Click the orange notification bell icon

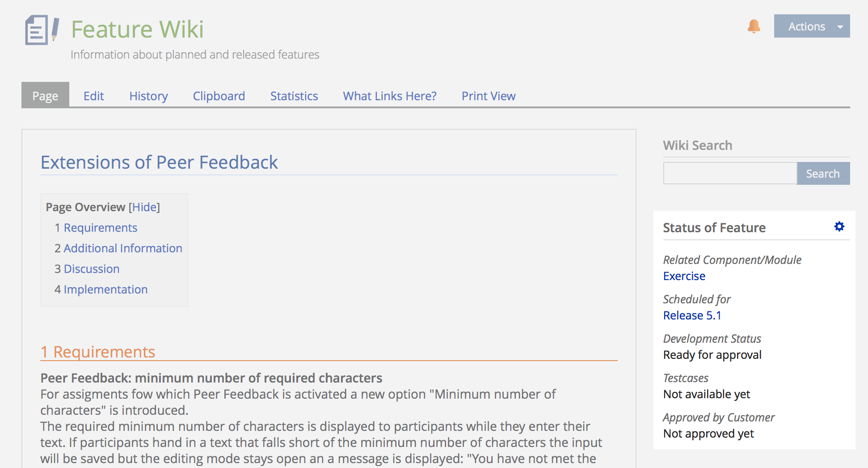pos(754,26)
